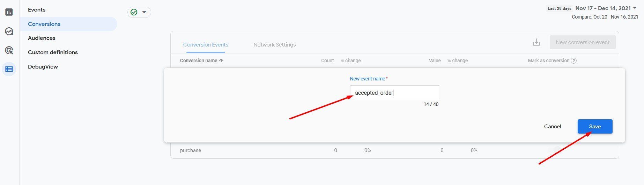
Task: Open the Explore icon in left rail
Action: (9, 31)
